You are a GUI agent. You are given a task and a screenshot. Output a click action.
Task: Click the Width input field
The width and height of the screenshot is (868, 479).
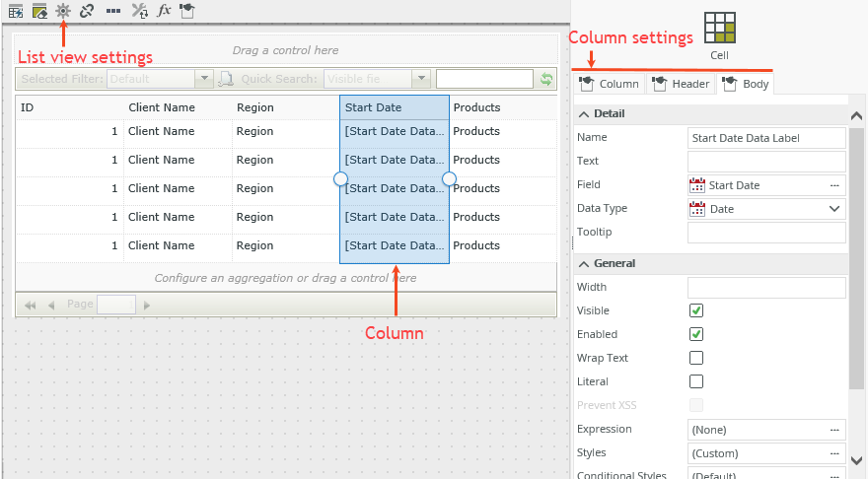[x=766, y=287]
